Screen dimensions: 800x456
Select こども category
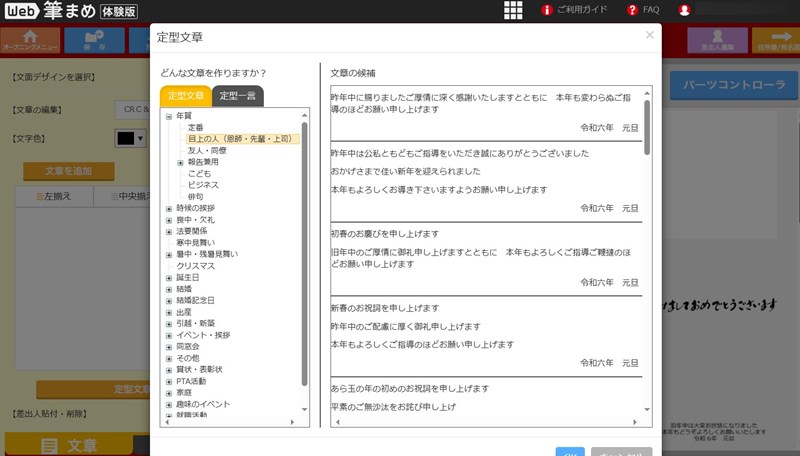pos(199,173)
